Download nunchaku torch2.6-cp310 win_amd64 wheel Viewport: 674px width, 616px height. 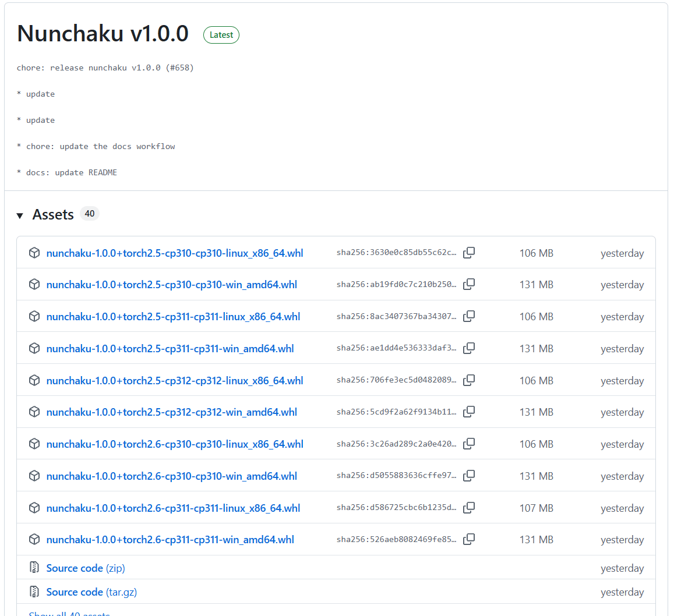point(171,476)
